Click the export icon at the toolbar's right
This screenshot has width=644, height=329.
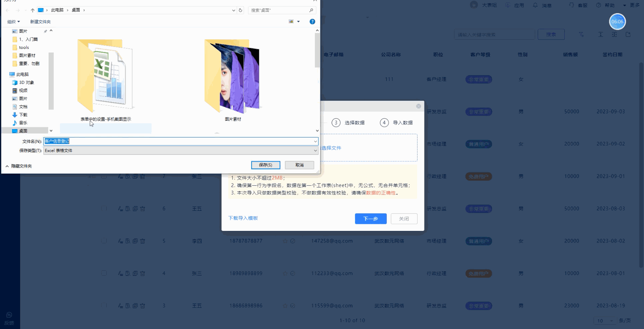point(628,35)
